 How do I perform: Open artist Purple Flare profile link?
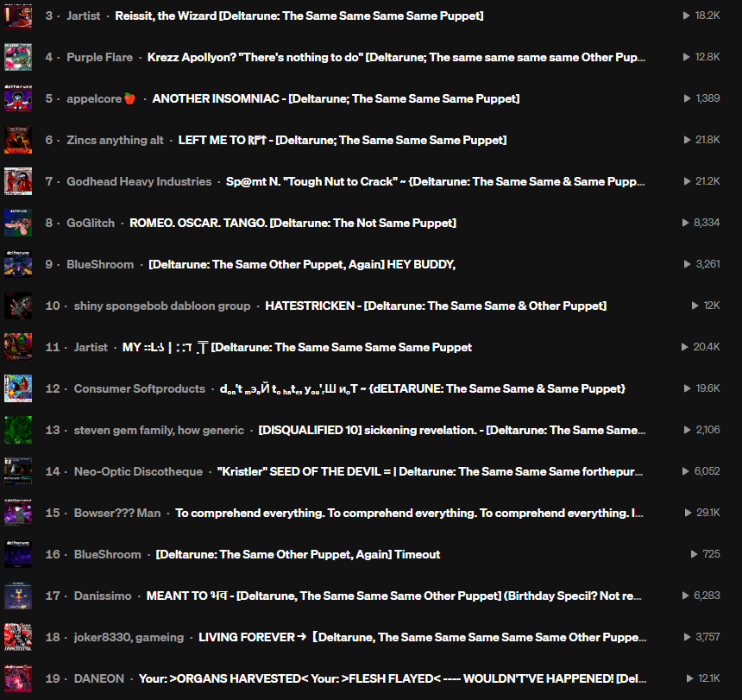tap(99, 57)
